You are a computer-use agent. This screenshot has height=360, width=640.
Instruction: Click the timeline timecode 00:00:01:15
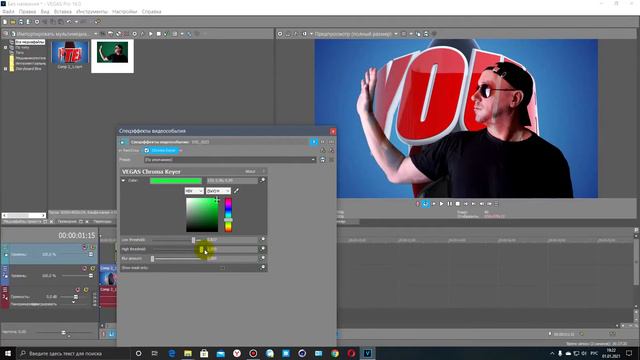[77, 236]
